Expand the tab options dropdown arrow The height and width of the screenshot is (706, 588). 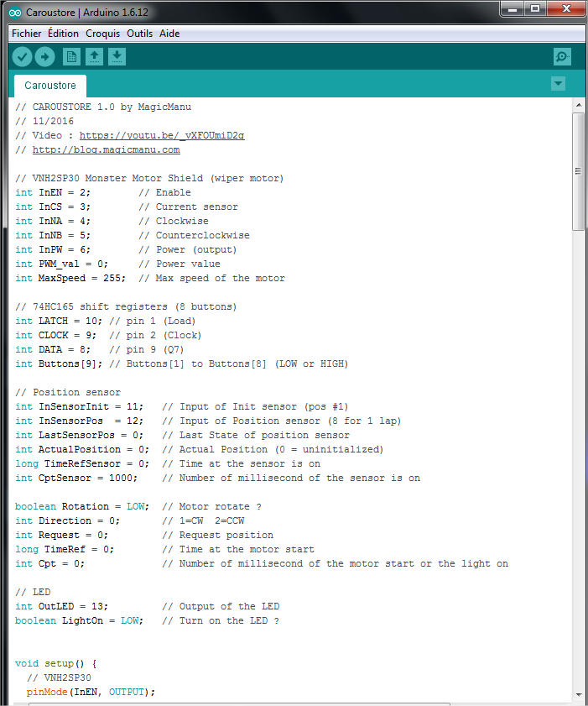(558, 83)
